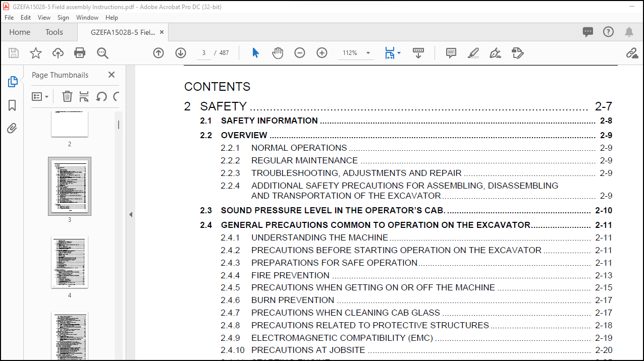Open the Help menu

pos(112,18)
